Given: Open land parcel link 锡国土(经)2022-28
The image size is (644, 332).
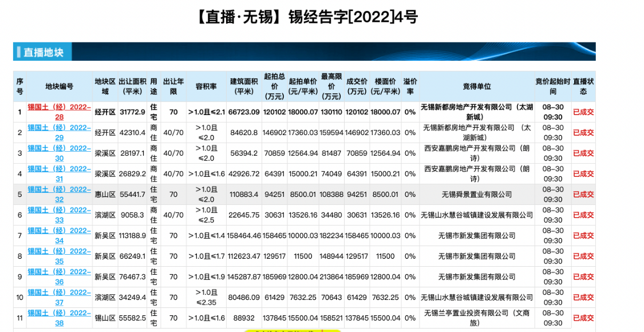Looking at the screenshot, I should click(59, 112).
